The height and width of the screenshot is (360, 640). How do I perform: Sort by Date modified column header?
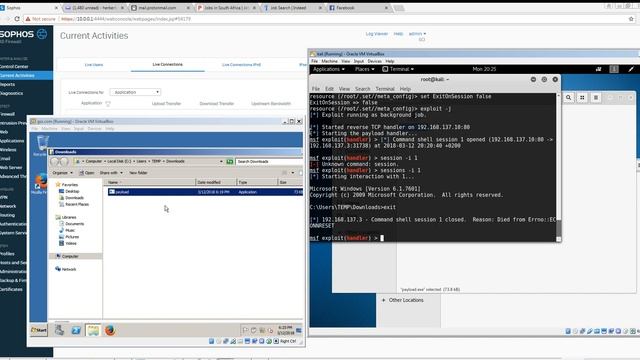[x=216, y=182]
